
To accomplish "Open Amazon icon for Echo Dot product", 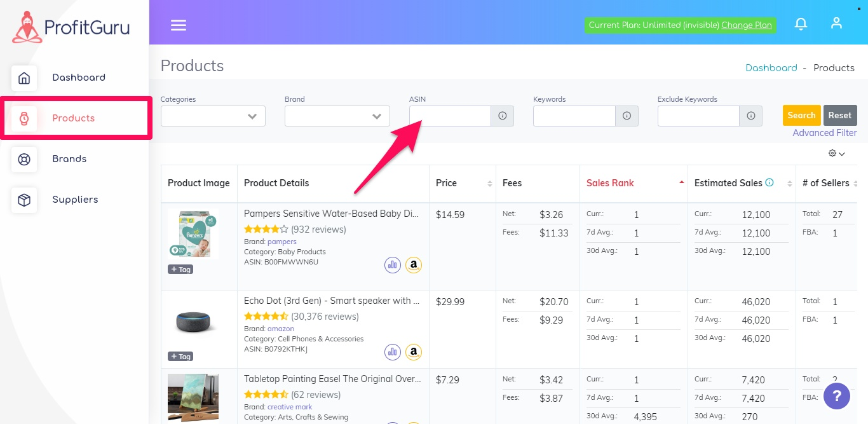I will point(414,352).
